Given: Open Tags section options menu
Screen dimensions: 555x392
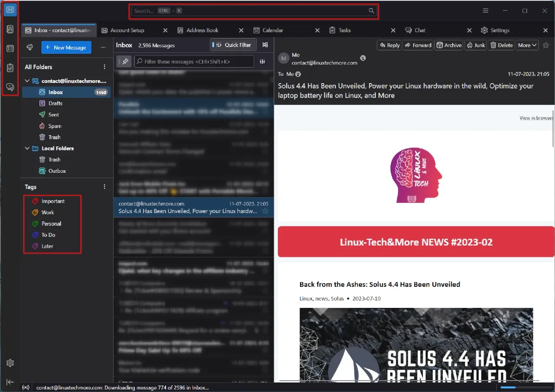Looking at the screenshot, I should pyautogui.click(x=104, y=187).
